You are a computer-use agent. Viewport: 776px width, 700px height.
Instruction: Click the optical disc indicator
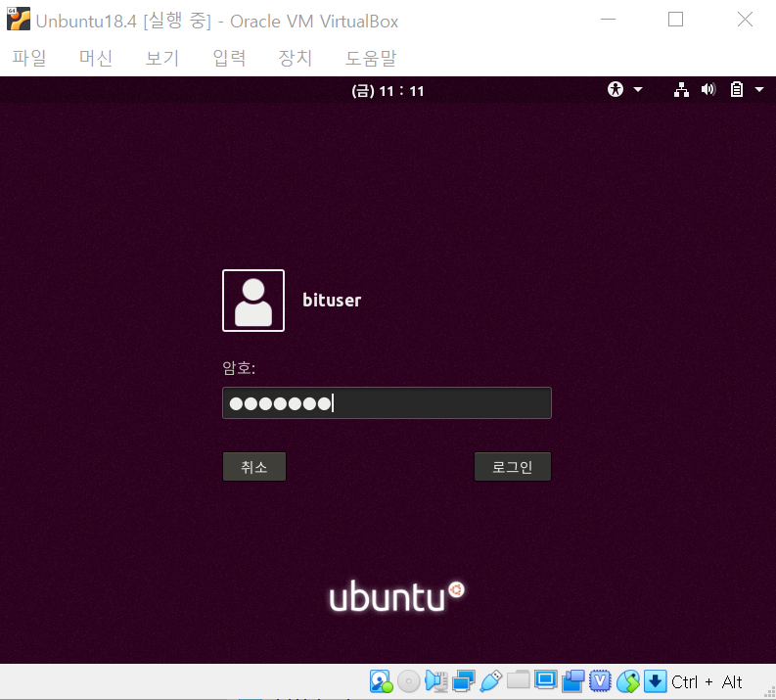[x=409, y=681]
